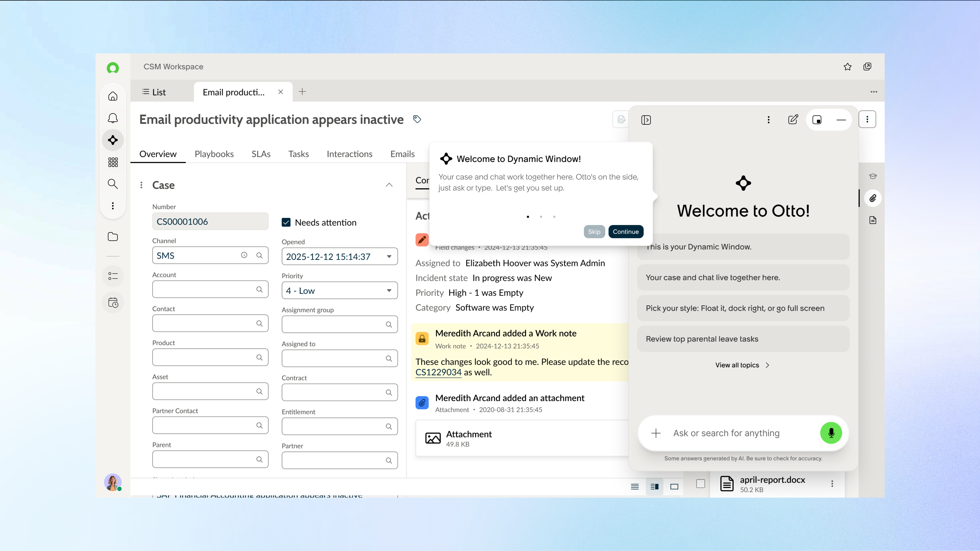The width and height of the screenshot is (980, 551).
Task: Select the april-report.docx checkbox
Action: pyautogui.click(x=700, y=484)
